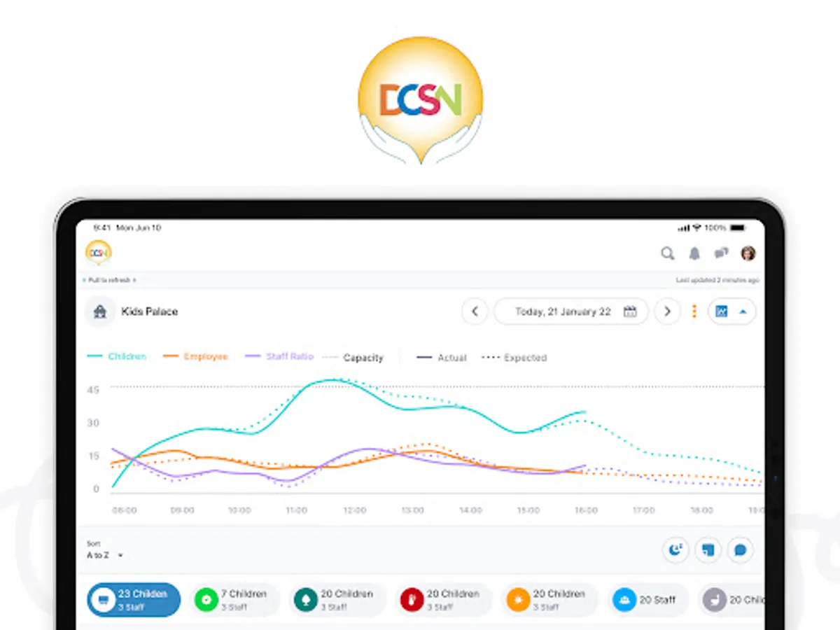The width and height of the screenshot is (840, 630).
Task: Click the Kids Palace centre name
Action: [150, 311]
